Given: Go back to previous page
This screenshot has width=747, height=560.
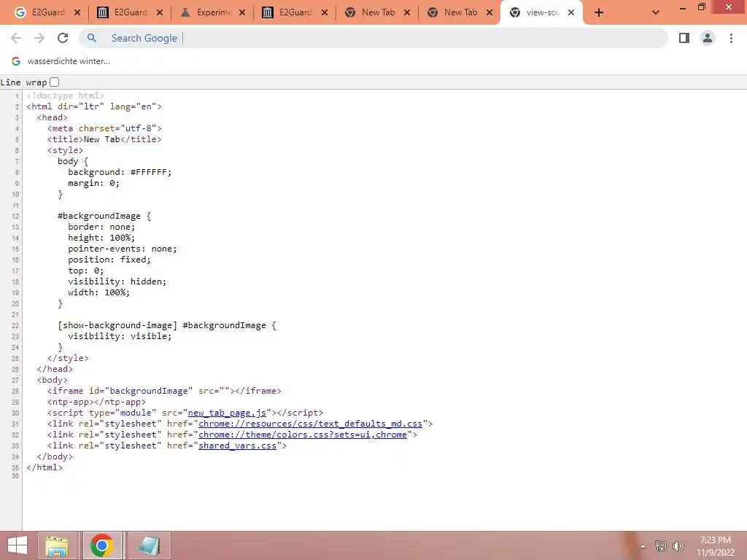Looking at the screenshot, I should click(x=16, y=38).
